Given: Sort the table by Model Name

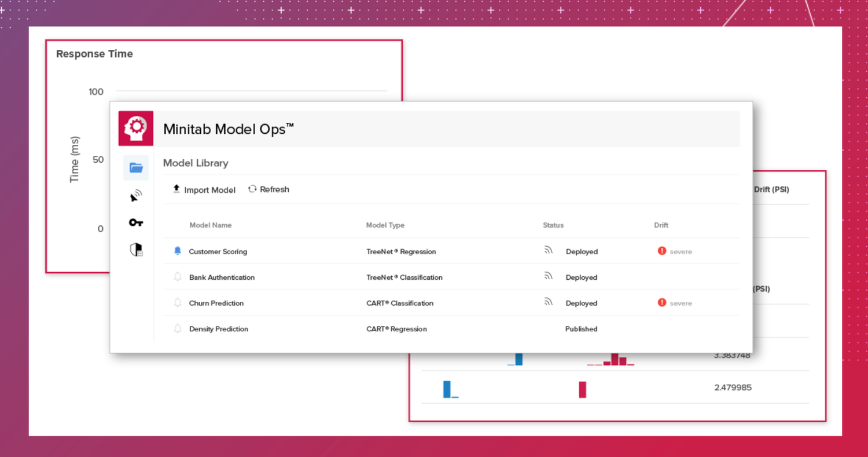Looking at the screenshot, I should pos(211,225).
